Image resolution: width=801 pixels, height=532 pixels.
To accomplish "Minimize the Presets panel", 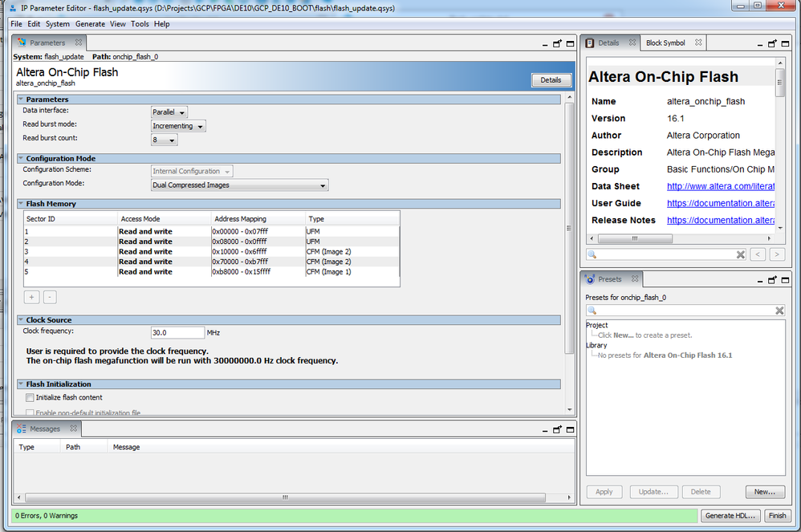I will (759, 281).
